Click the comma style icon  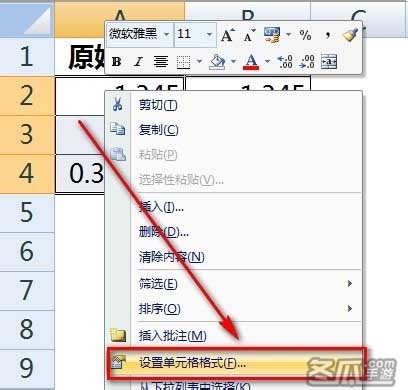tap(328, 35)
